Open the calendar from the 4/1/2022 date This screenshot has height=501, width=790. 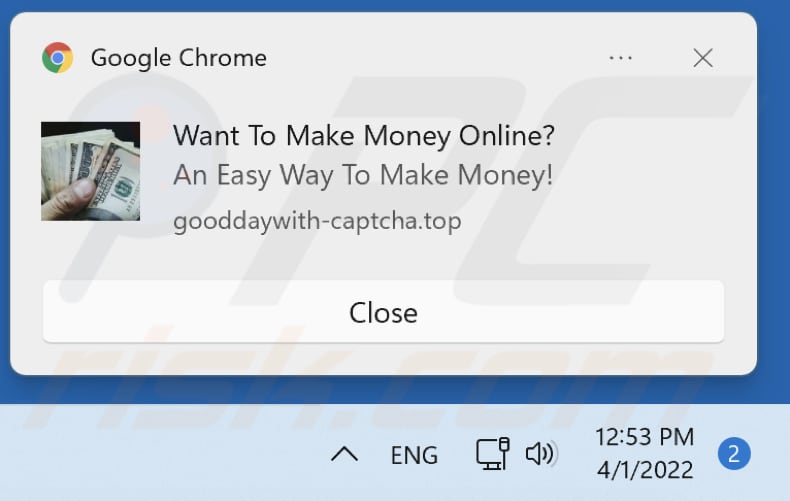[x=645, y=470]
